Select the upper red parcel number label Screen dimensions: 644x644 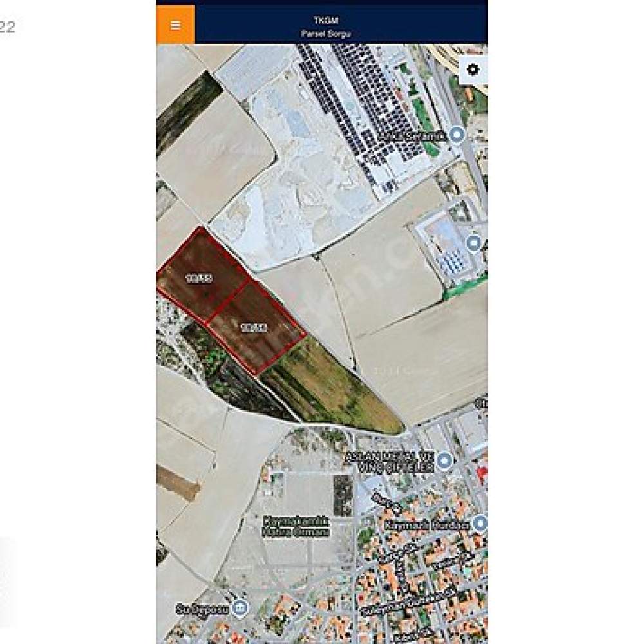(199, 278)
